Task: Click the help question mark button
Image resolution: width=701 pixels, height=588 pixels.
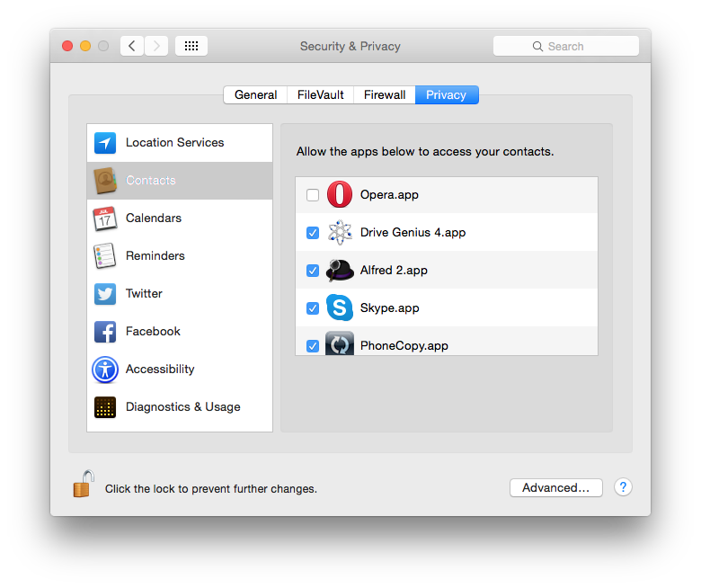Action: (623, 487)
